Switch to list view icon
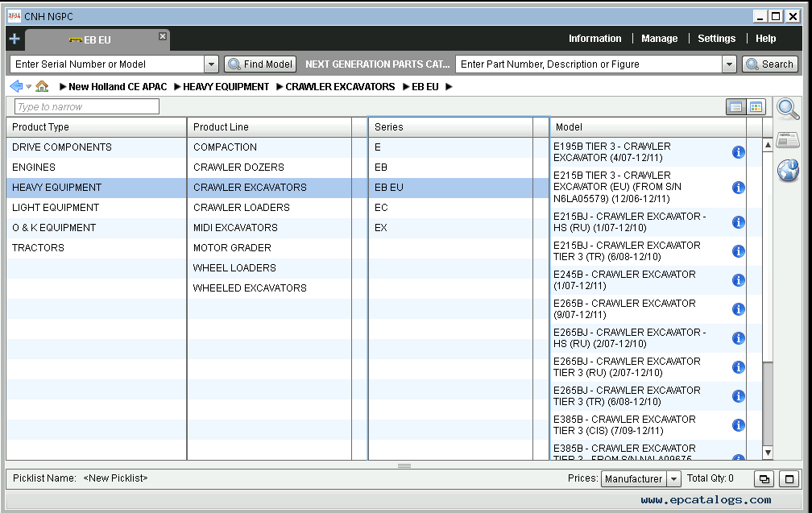Image resolution: width=812 pixels, height=513 pixels. [x=735, y=107]
